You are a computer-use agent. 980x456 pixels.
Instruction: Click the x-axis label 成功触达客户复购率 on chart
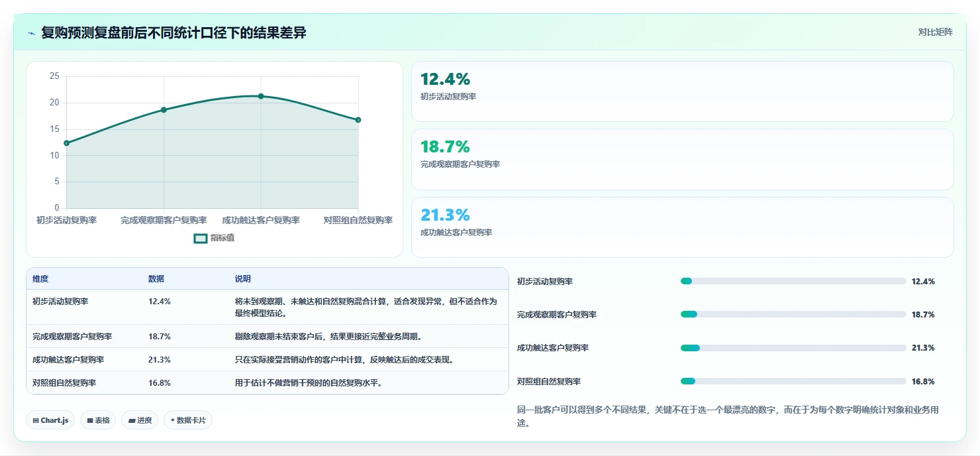point(261,220)
